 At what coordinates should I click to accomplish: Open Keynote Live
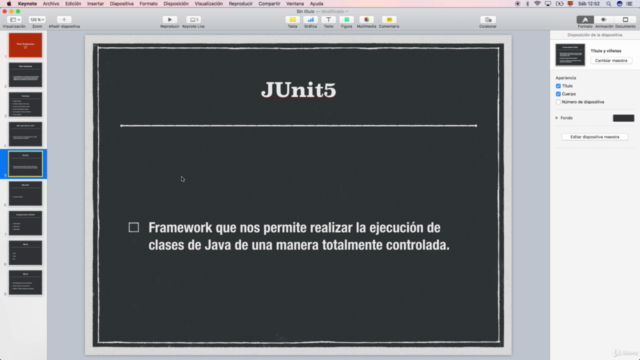pos(193,20)
